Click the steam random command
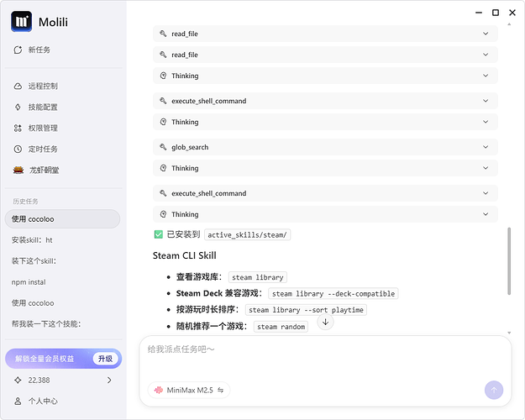The image size is (525, 420). point(281,327)
